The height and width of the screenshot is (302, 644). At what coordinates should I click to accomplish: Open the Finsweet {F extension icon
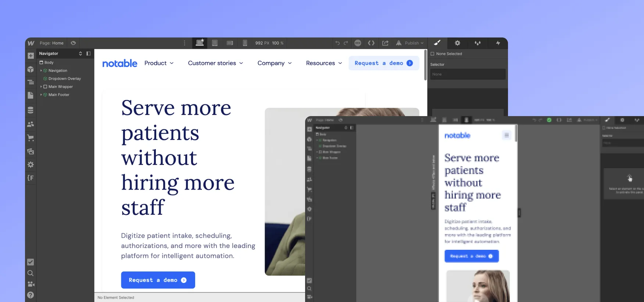[31, 178]
